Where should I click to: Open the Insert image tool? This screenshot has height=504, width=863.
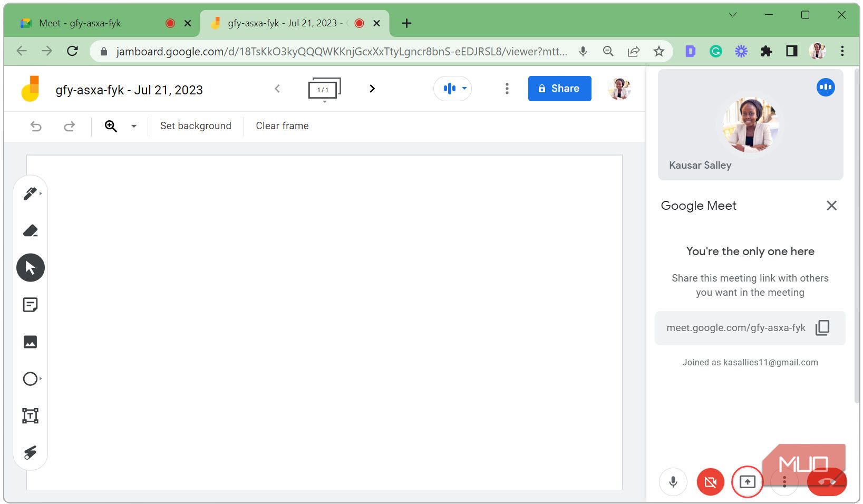click(x=30, y=342)
